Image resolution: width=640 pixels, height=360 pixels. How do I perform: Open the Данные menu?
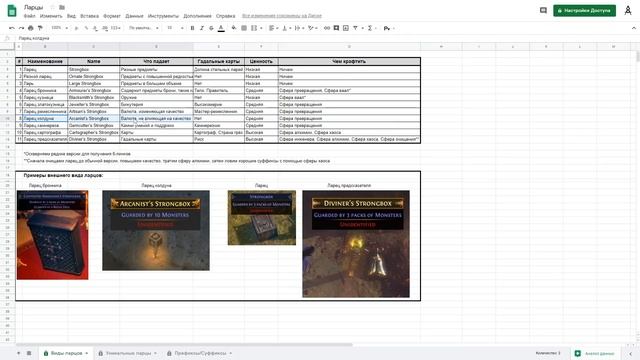[134, 16]
